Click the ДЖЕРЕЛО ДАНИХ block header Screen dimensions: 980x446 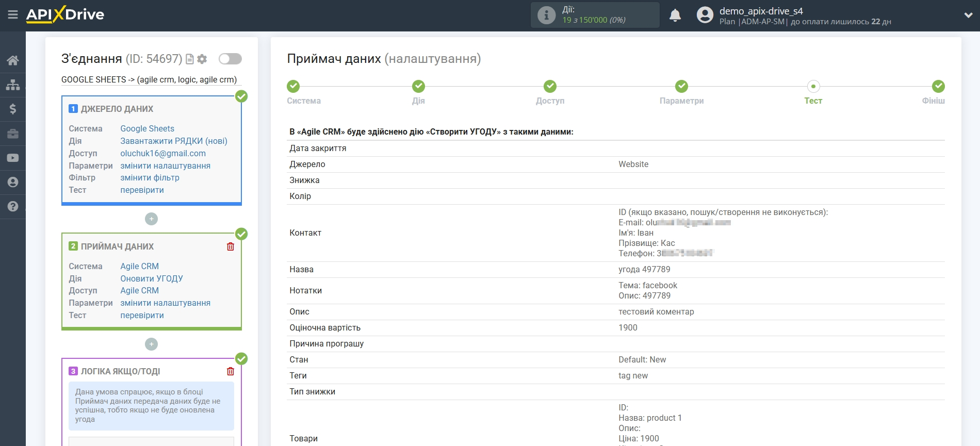coord(117,109)
